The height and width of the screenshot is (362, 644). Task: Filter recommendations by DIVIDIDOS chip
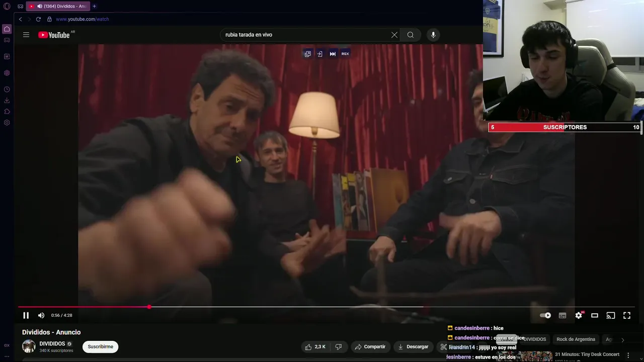(535, 339)
